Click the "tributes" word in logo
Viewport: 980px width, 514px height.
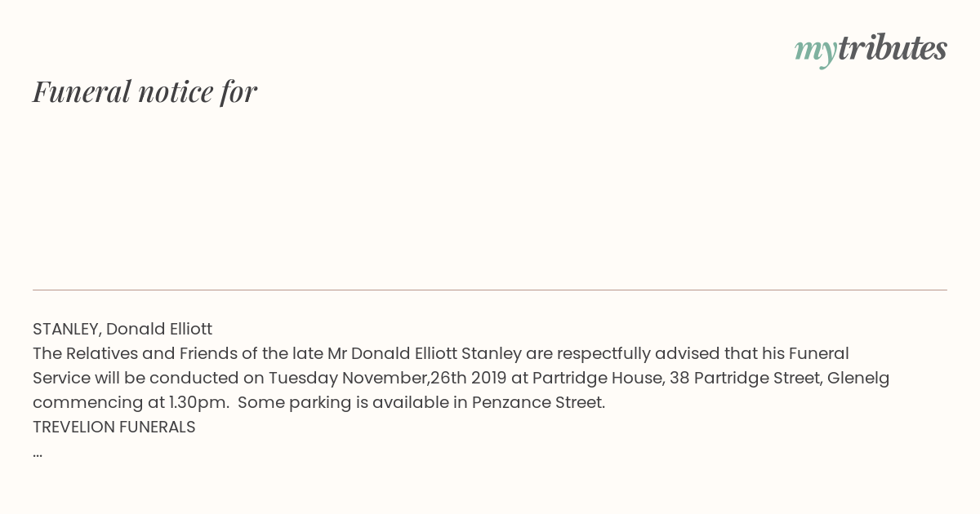coord(893,47)
